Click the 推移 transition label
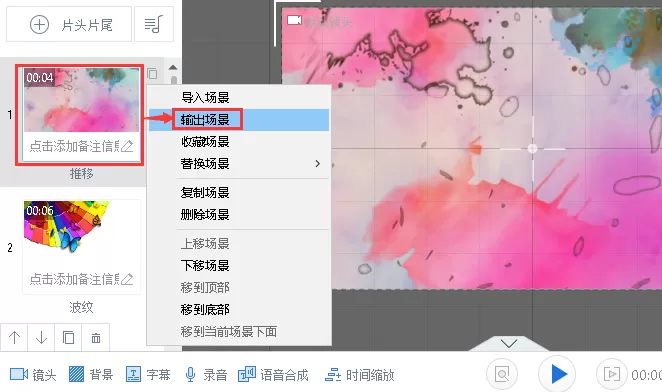The width and height of the screenshot is (662, 392). (x=81, y=174)
